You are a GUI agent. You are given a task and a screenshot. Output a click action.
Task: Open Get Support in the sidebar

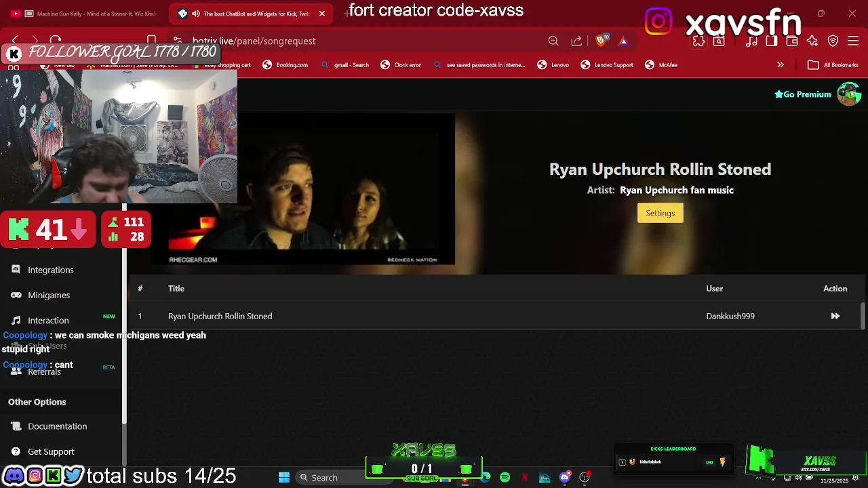[51, 451]
